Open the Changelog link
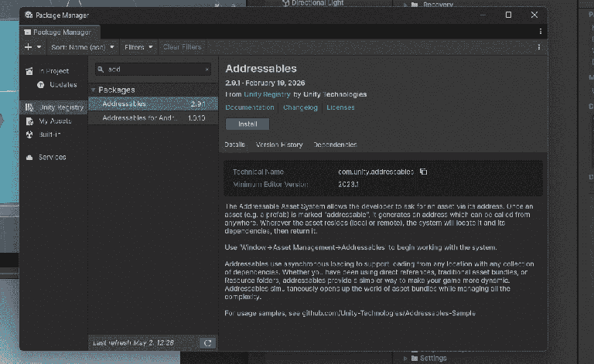The image size is (594, 364). (x=300, y=107)
